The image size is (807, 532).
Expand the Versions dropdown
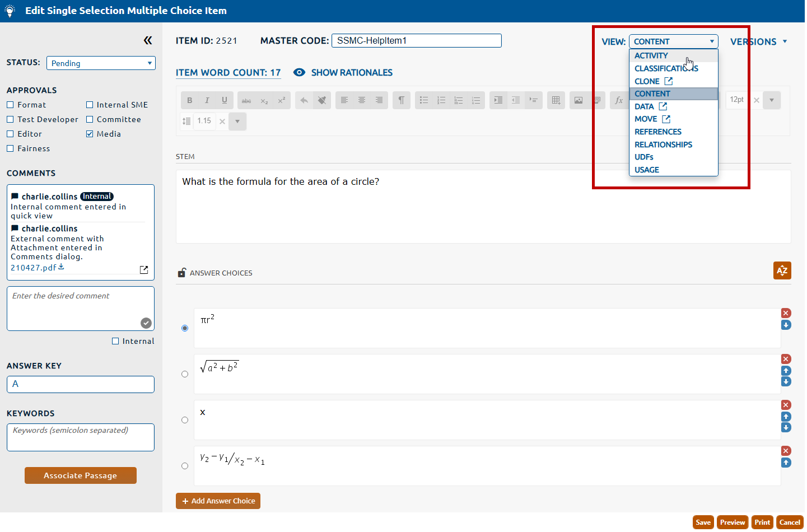coord(758,41)
